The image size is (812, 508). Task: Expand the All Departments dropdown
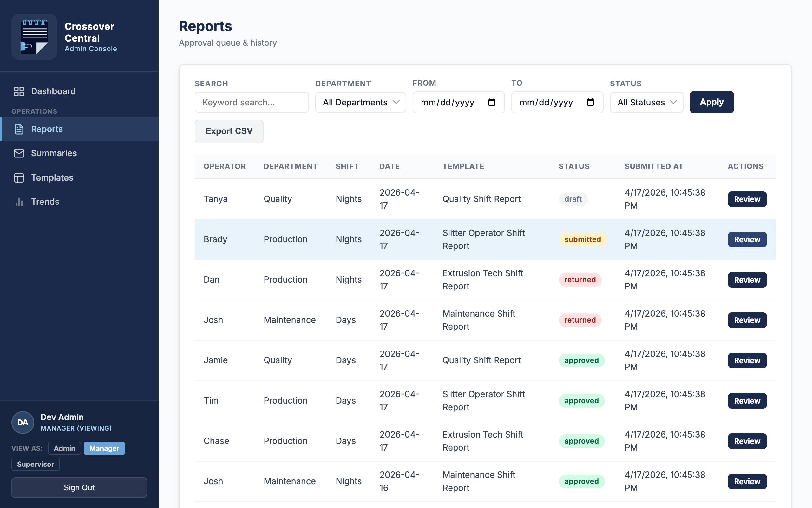click(x=361, y=102)
